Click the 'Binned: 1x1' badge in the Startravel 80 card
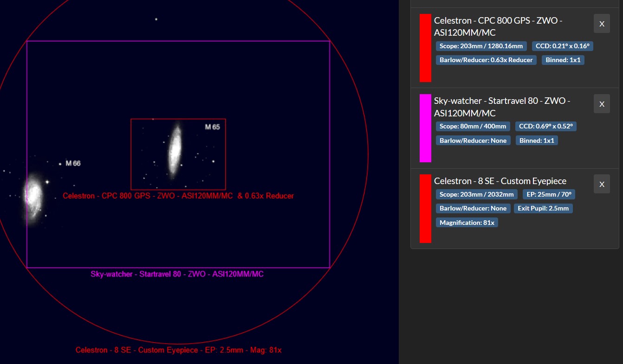The width and height of the screenshot is (623, 364). click(537, 140)
